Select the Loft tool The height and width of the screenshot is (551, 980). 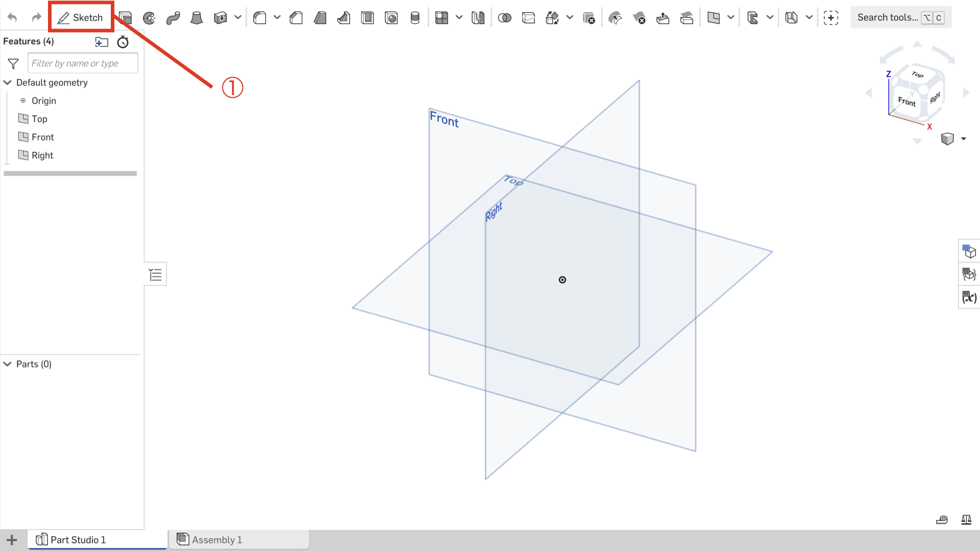197,17
